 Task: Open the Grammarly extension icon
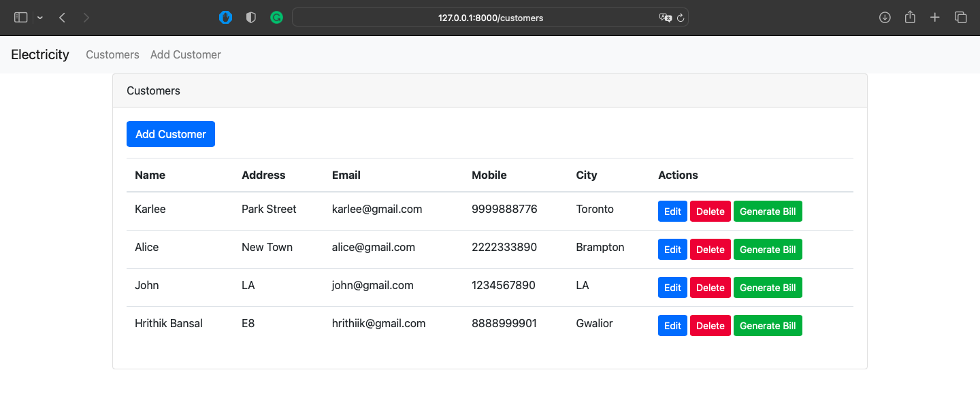click(276, 17)
